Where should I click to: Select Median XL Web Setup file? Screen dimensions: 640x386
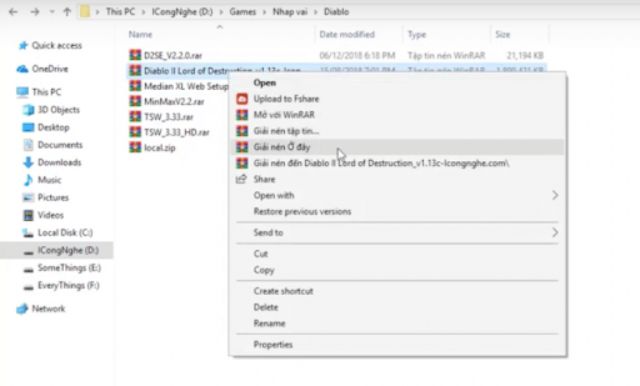click(186, 87)
